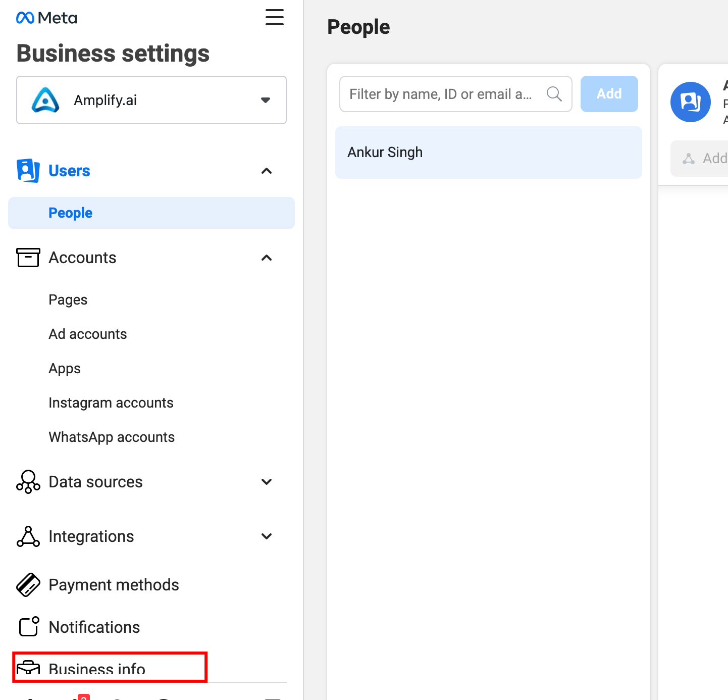Click the Amplify.ai logo icon

point(45,100)
